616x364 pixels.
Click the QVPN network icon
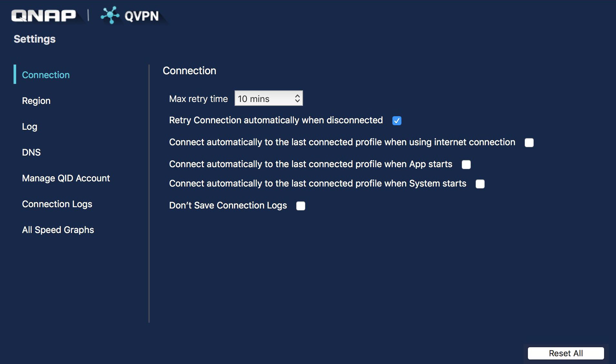pos(110,15)
